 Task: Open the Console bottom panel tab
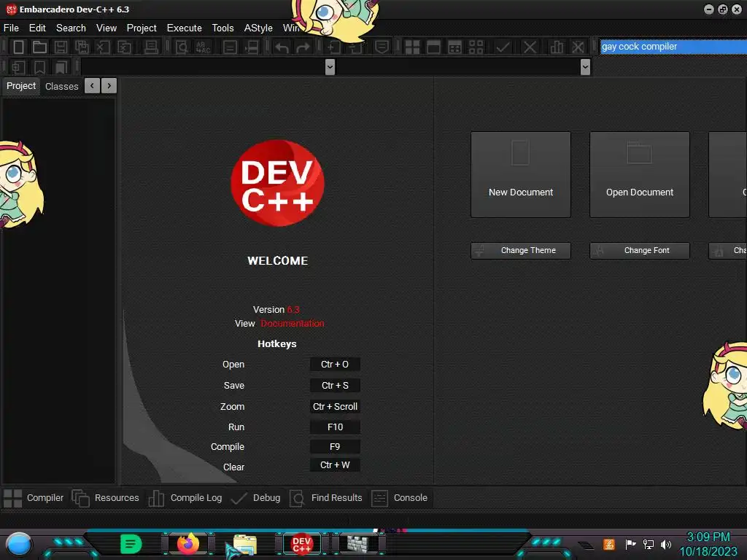[x=400, y=498]
